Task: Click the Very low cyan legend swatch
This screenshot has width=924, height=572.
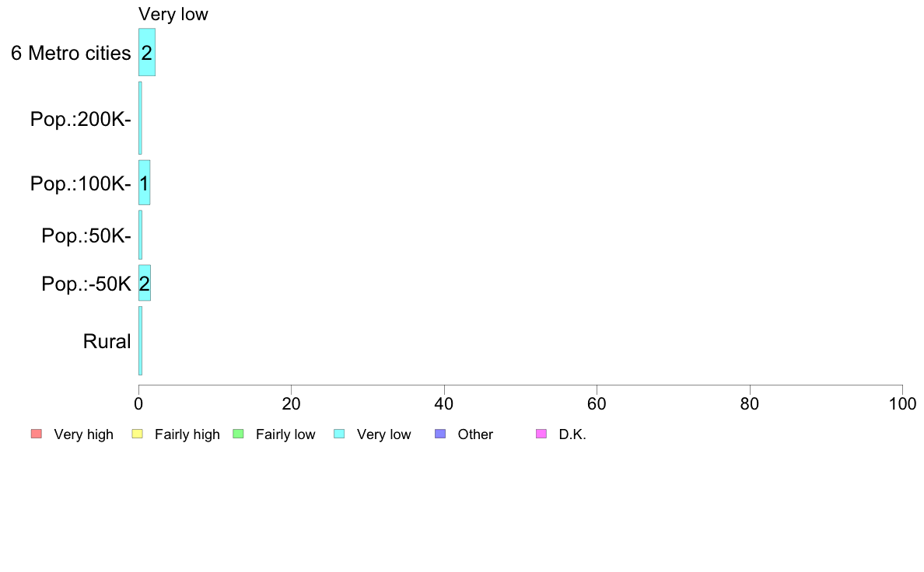Action: pos(339,434)
